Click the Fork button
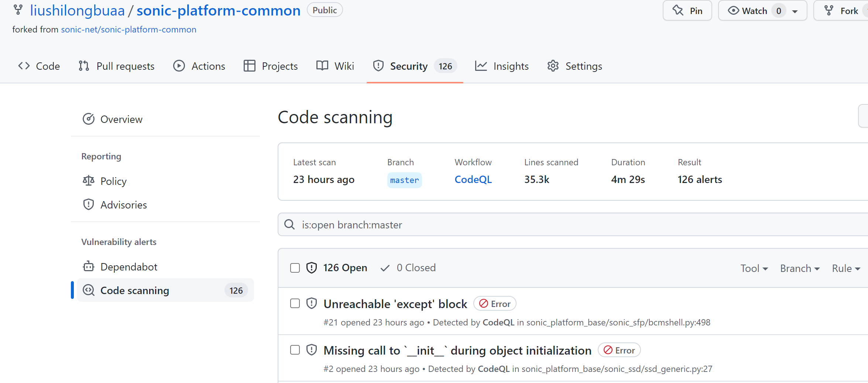This screenshot has width=868, height=383. (x=841, y=11)
